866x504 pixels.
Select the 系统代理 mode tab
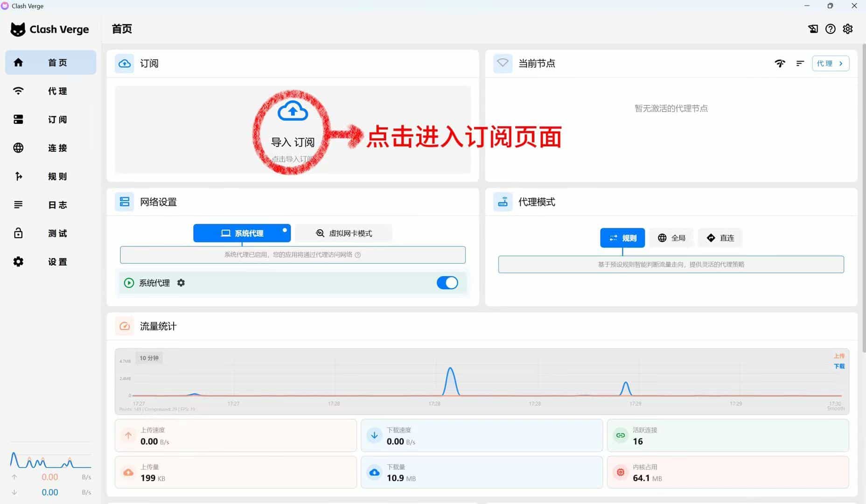tap(242, 233)
